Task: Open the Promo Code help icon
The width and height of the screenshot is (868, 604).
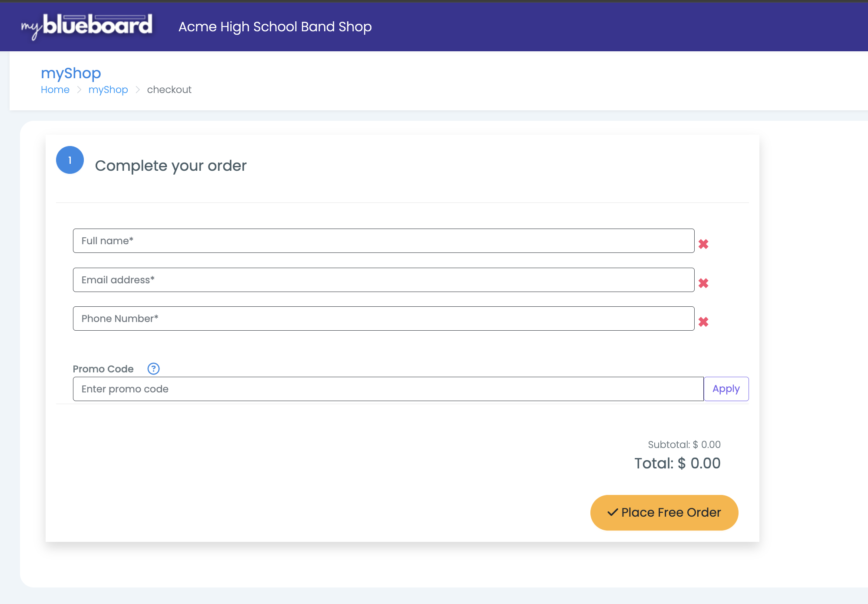Action: [153, 369]
